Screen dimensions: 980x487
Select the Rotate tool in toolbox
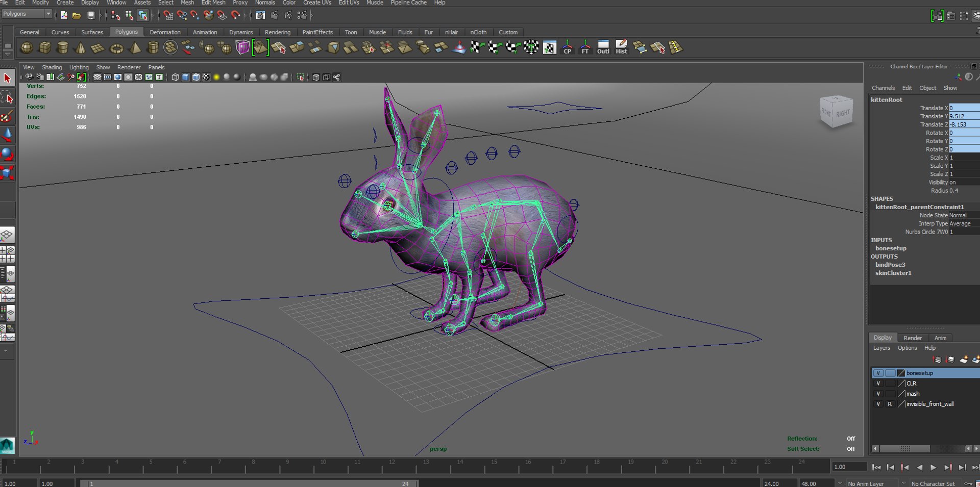(x=7, y=153)
